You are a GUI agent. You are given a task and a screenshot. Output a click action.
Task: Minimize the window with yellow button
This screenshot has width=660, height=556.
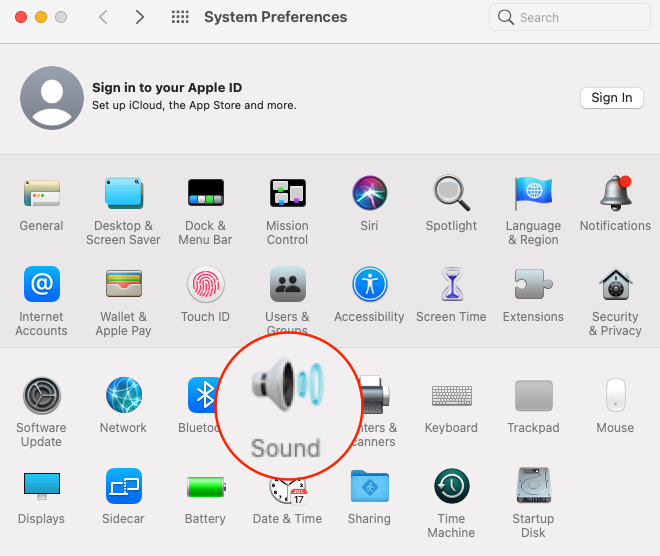(41, 17)
